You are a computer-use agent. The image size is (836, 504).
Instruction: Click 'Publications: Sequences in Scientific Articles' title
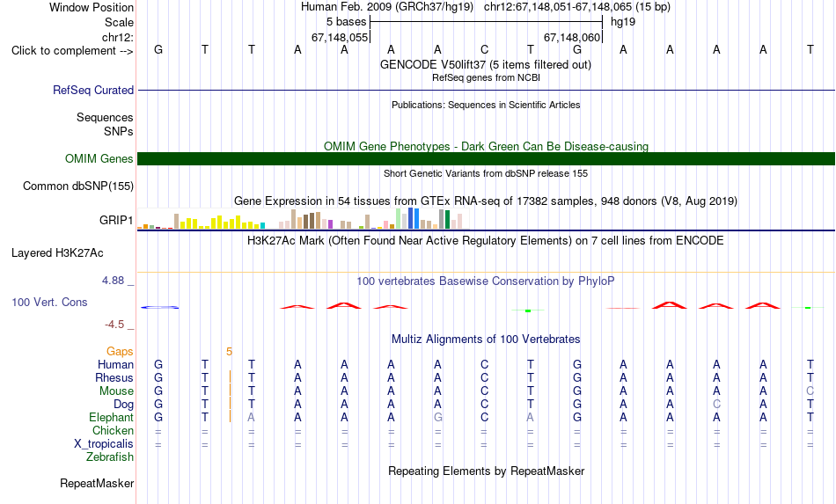(486, 105)
